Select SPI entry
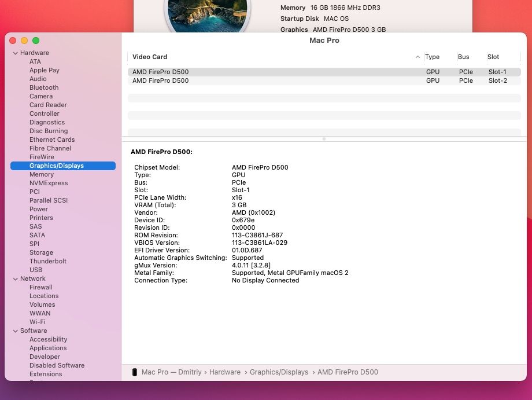The width and height of the screenshot is (532, 400). [34, 244]
